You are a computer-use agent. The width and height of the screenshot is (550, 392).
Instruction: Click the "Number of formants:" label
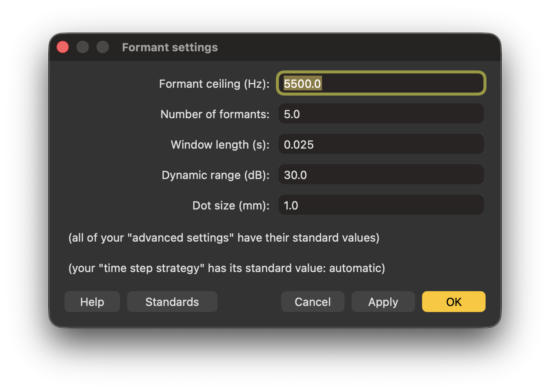[215, 114]
